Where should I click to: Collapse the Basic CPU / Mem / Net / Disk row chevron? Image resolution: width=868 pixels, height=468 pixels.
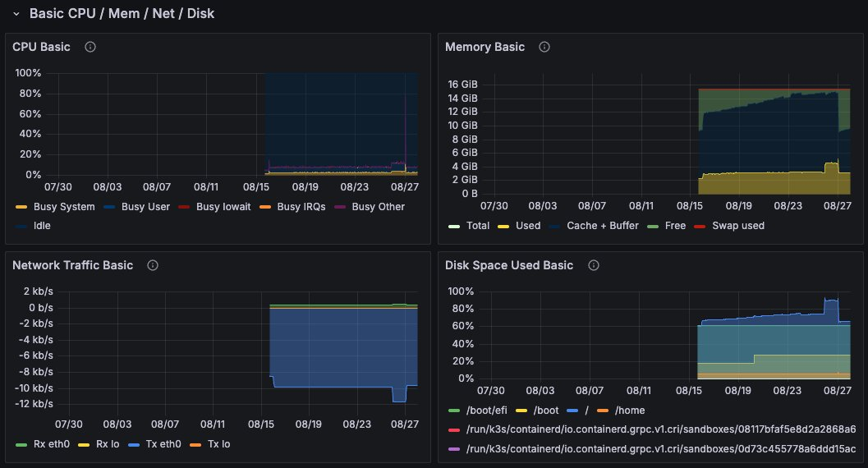[16, 14]
